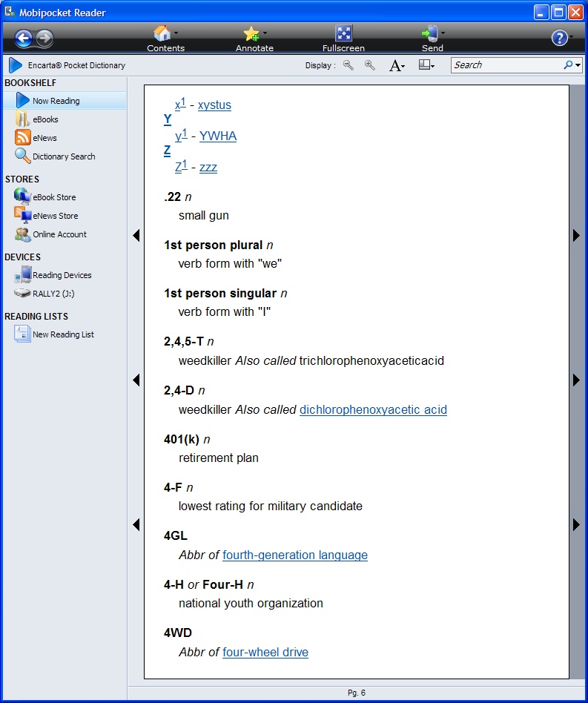Open the dichlorophenoxyacetic acid link
Viewport: 588px width, 703px height.
click(x=373, y=410)
